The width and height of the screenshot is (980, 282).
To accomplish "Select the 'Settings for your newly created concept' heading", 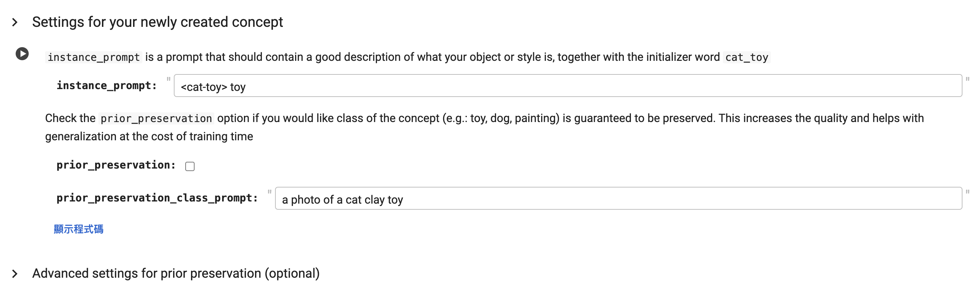I will [x=157, y=22].
